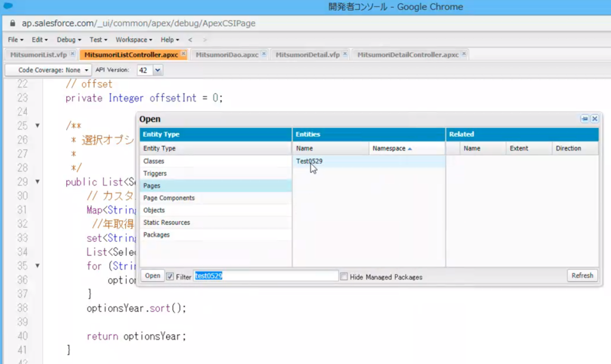Click the Open button in dialog
The height and width of the screenshot is (364, 611).
click(x=152, y=276)
